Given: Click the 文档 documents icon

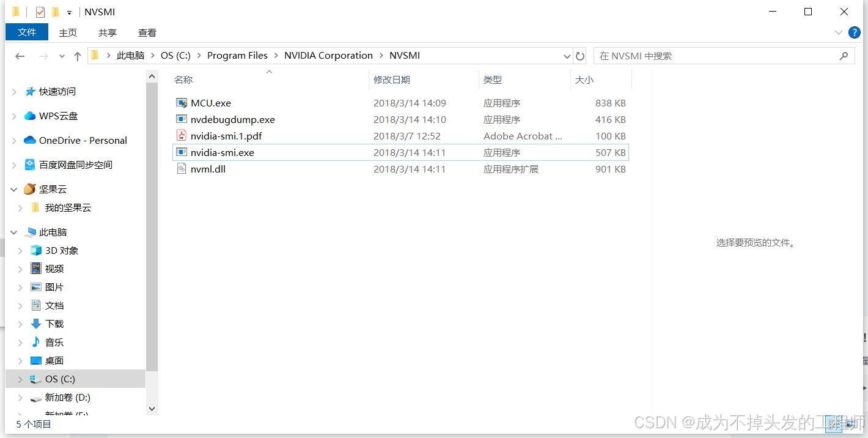Looking at the screenshot, I should (x=36, y=305).
